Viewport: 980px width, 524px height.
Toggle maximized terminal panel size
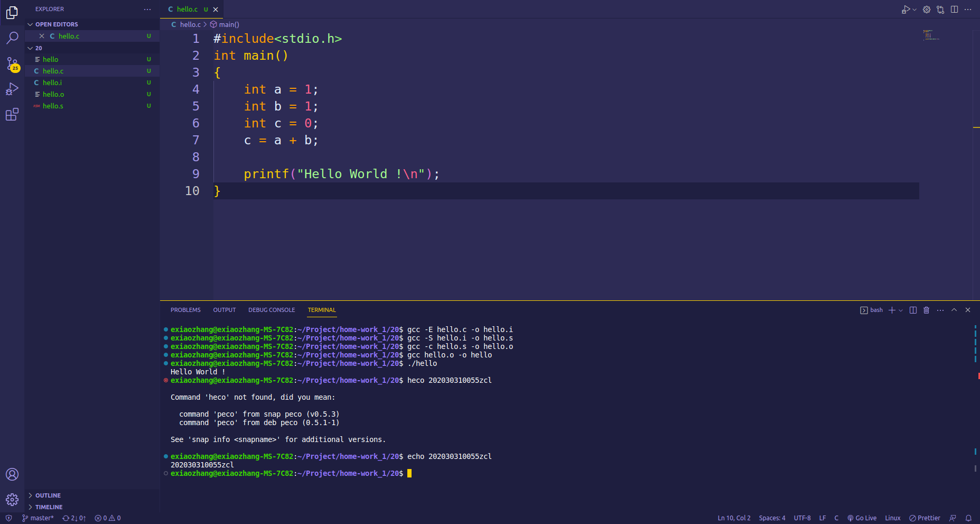pyautogui.click(x=954, y=310)
